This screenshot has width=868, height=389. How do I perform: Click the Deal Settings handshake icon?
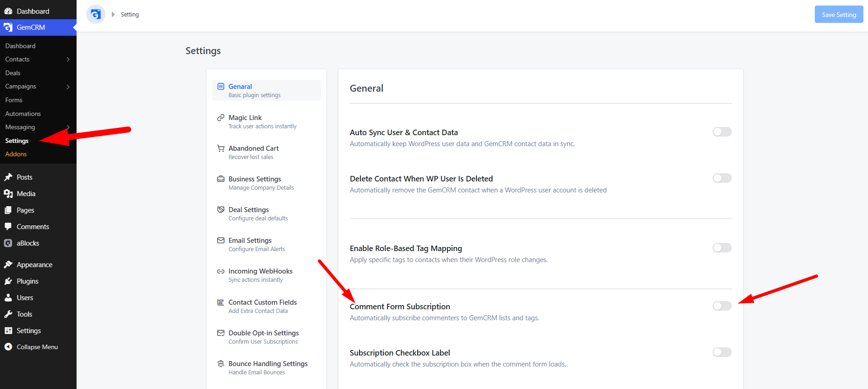tap(221, 209)
